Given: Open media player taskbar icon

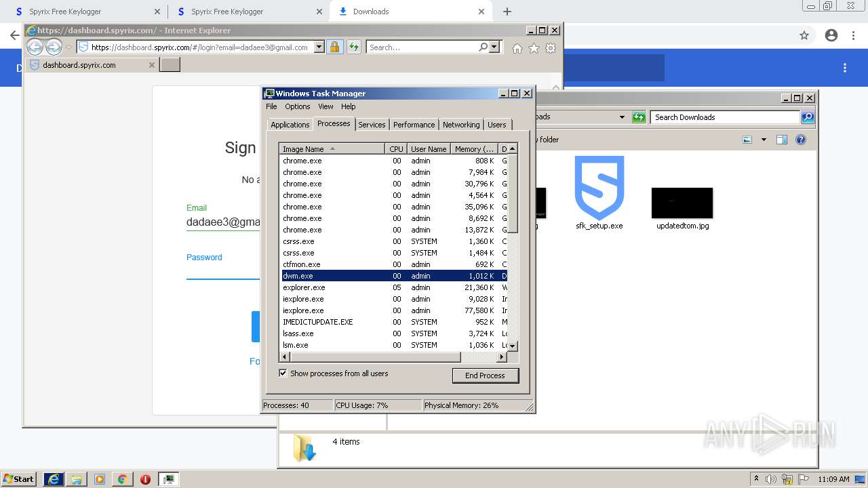Looking at the screenshot, I should 100,479.
